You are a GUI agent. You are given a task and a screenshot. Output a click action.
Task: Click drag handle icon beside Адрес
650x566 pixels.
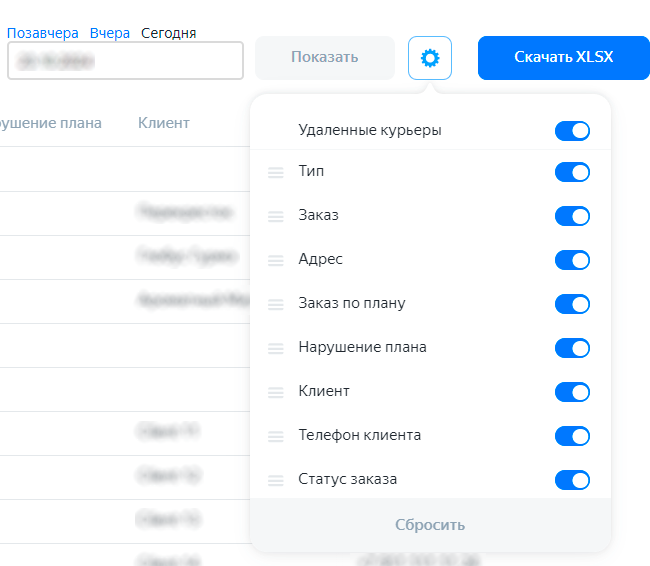(x=276, y=260)
